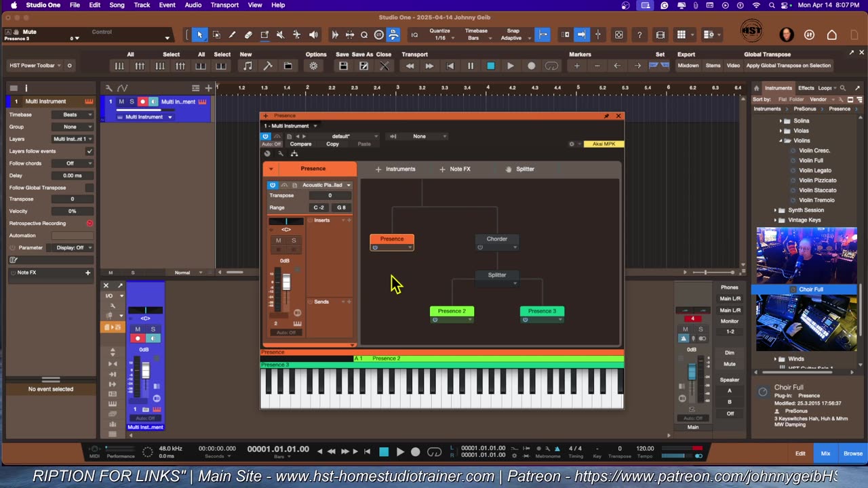868x488 pixels.
Task: Jump to the next marker arrow
Action: pos(637,66)
